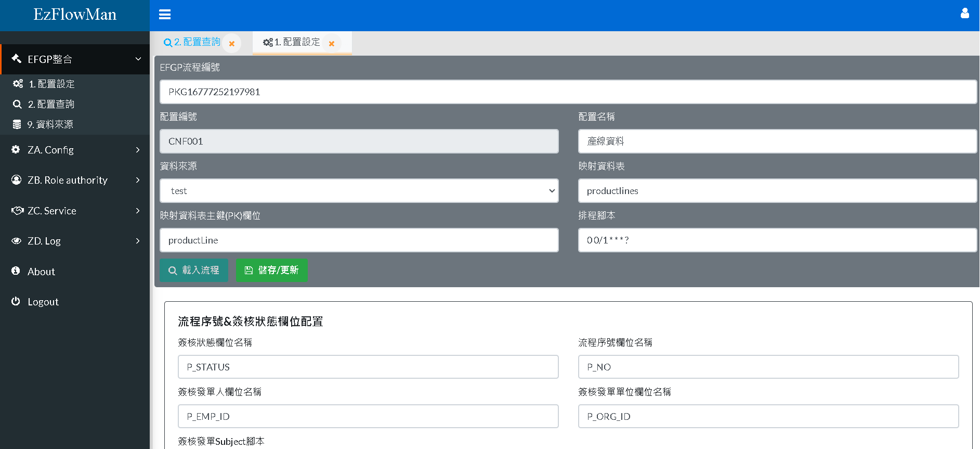Open the ZC. Service menu
Viewport: 980px width, 449px height.
pyautogui.click(x=75, y=211)
